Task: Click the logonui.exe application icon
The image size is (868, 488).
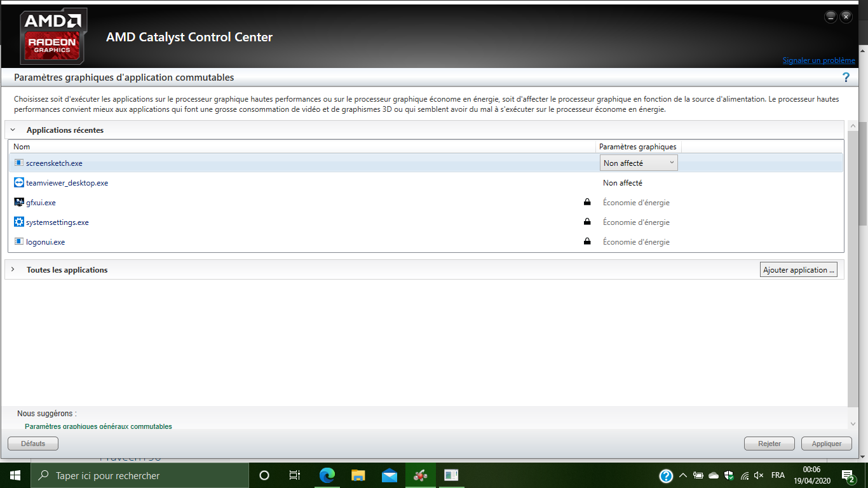Action: point(18,242)
